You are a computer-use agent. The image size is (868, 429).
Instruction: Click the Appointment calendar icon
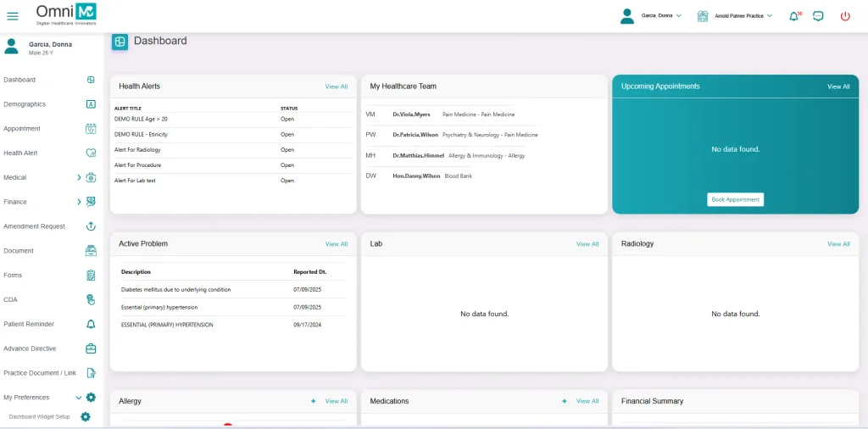tap(91, 128)
